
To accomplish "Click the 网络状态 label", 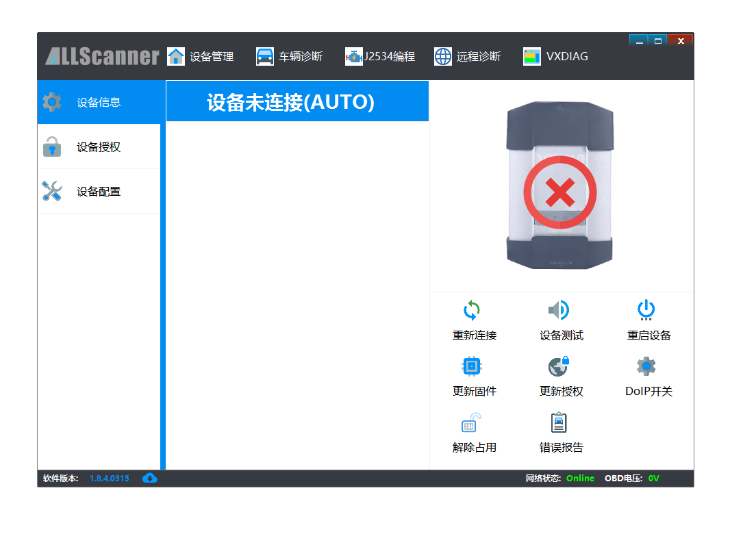I will 544,478.
